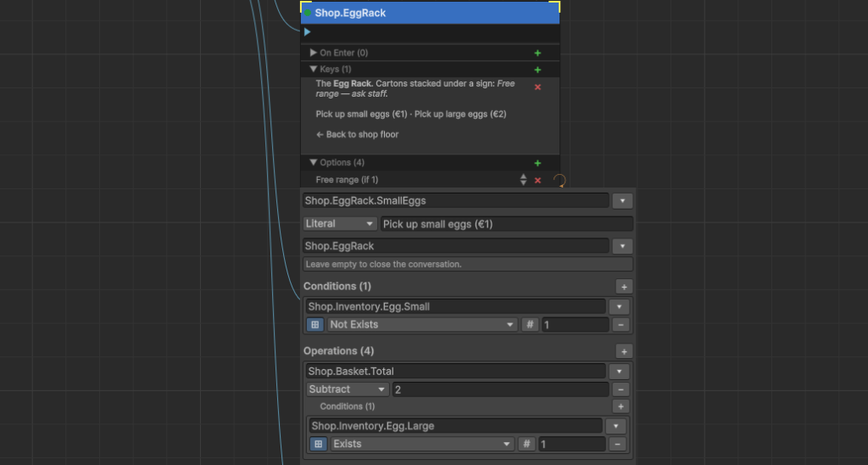The width and height of the screenshot is (868, 465).
Task: Open the Literal type dropdown
Action: (340, 224)
